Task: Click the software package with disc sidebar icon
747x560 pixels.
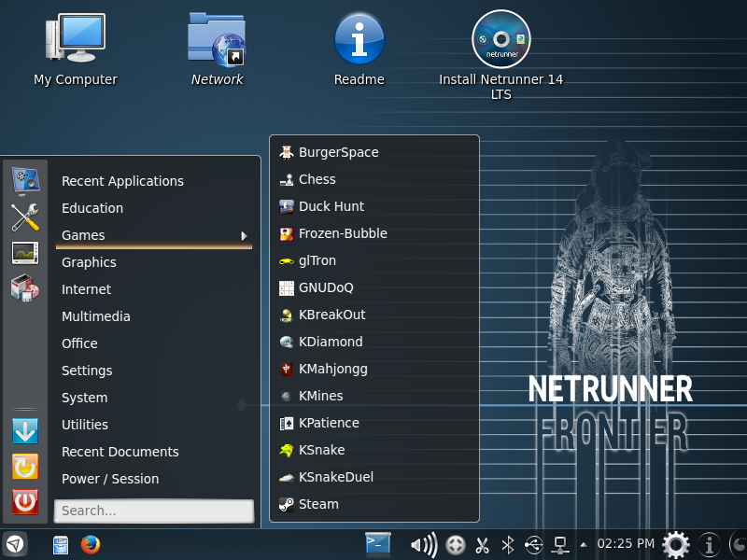Action: 25,288
